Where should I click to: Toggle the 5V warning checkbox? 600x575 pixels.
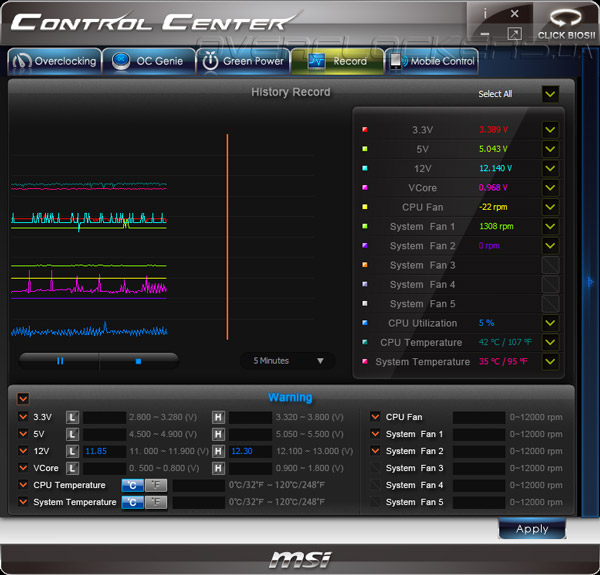[x=23, y=434]
